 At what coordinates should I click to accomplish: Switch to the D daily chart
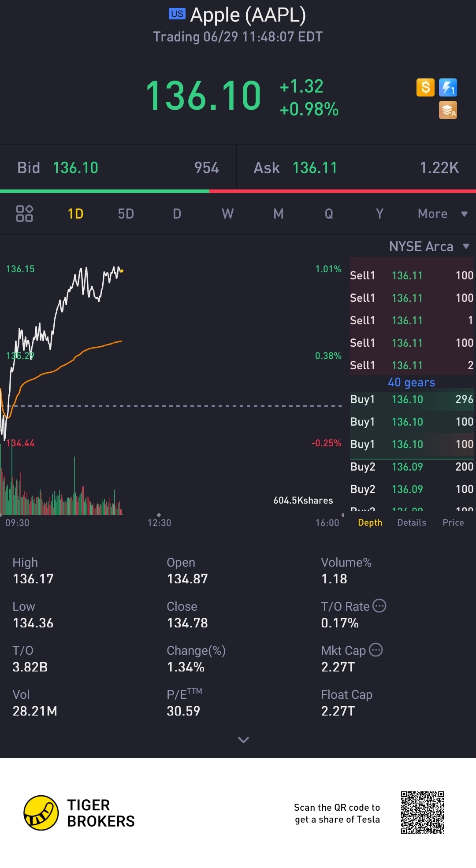point(177,214)
